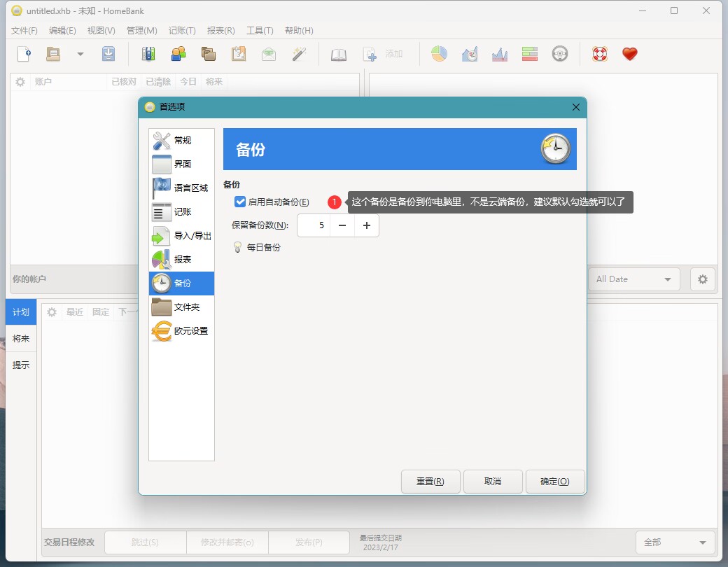Open the accounts management toolbar icon

(148, 54)
